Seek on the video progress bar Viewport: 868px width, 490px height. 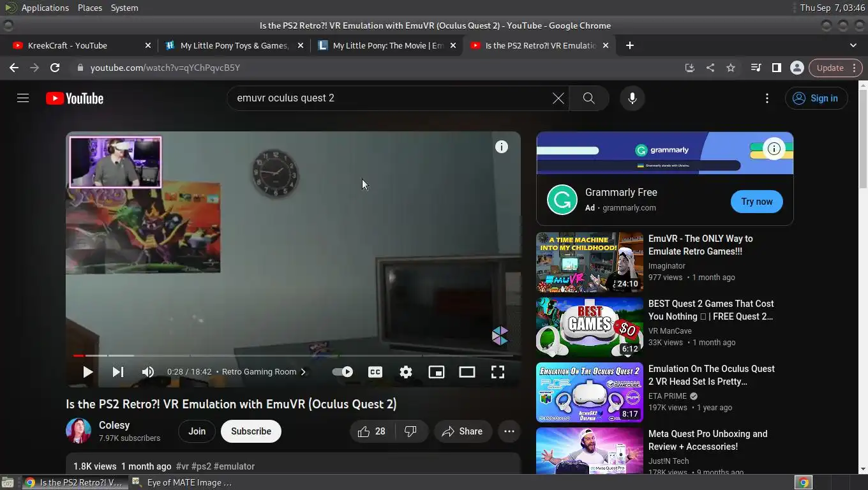pyautogui.click(x=293, y=355)
